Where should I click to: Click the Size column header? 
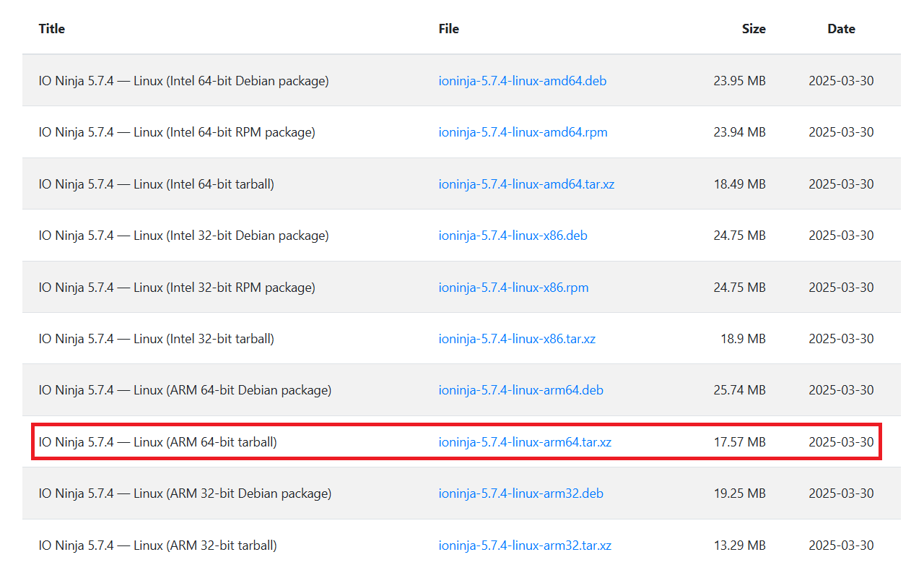(754, 29)
